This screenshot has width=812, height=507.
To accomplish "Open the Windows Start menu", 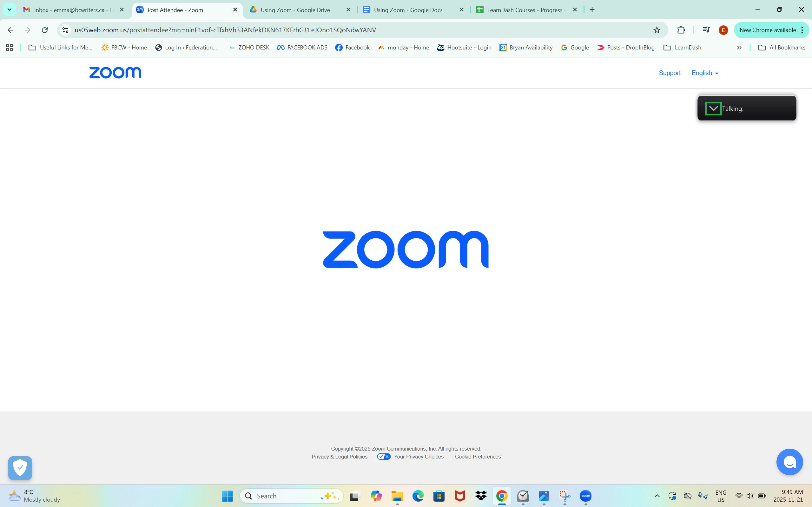I will point(227,496).
